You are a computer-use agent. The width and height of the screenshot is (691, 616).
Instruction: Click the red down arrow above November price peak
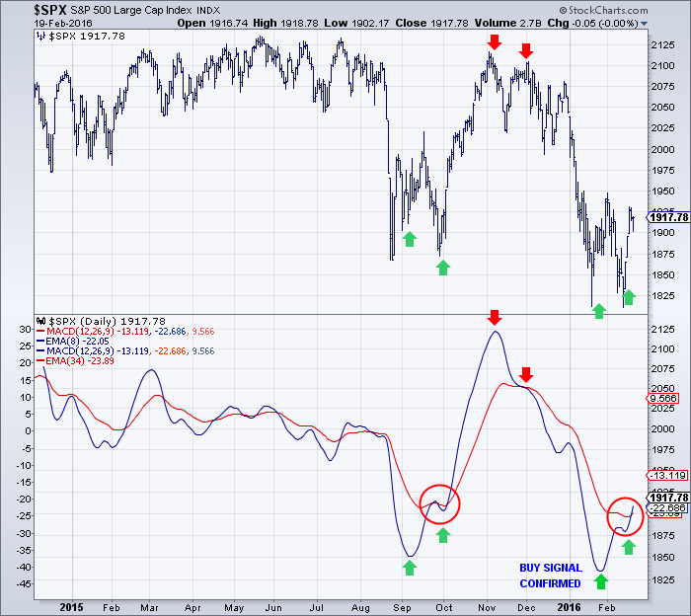tap(495, 42)
